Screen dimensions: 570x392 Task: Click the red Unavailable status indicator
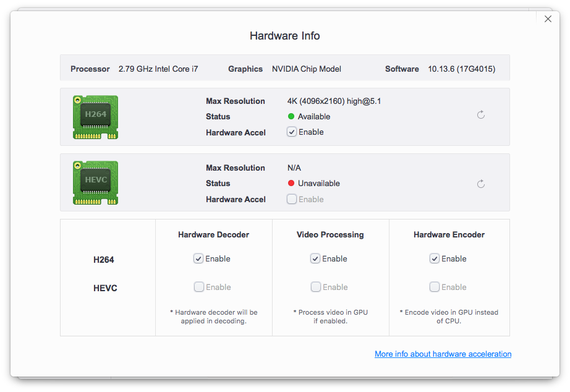point(291,183)
